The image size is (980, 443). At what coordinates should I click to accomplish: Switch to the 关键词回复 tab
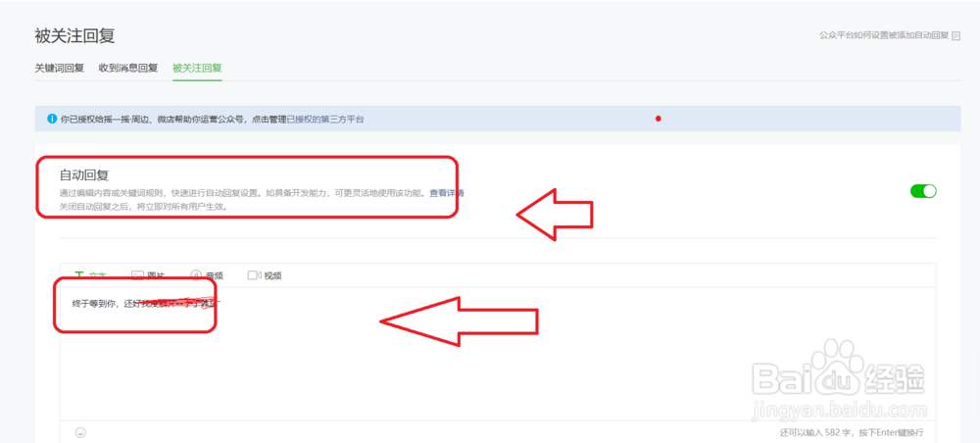[60, 68]
